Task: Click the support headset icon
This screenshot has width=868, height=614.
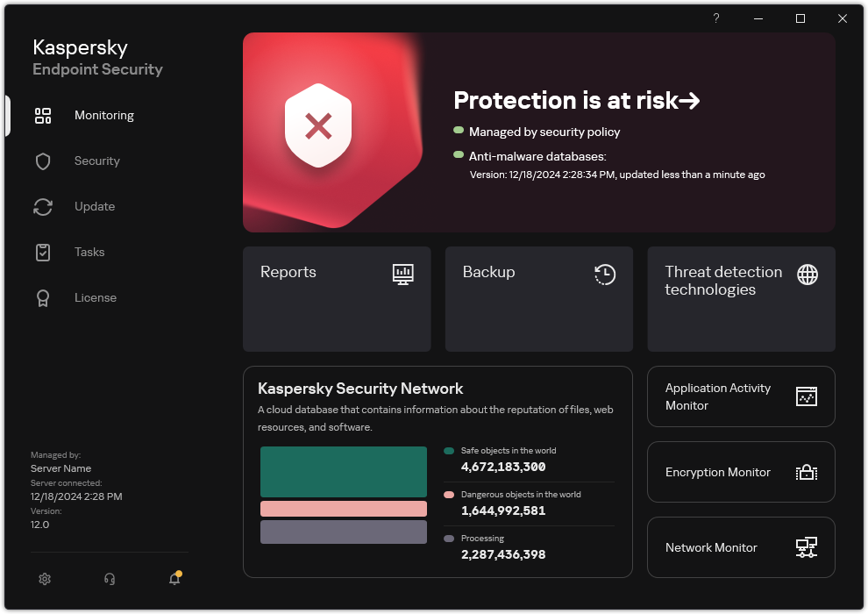Action: click(109, 579)
